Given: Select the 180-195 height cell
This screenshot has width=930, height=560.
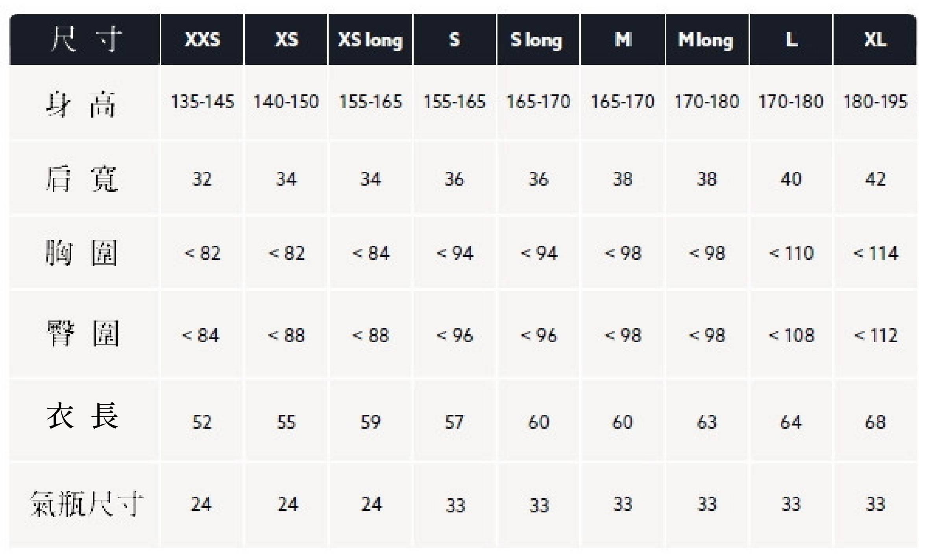Looking at the screenshot, I should coord(875,102).
